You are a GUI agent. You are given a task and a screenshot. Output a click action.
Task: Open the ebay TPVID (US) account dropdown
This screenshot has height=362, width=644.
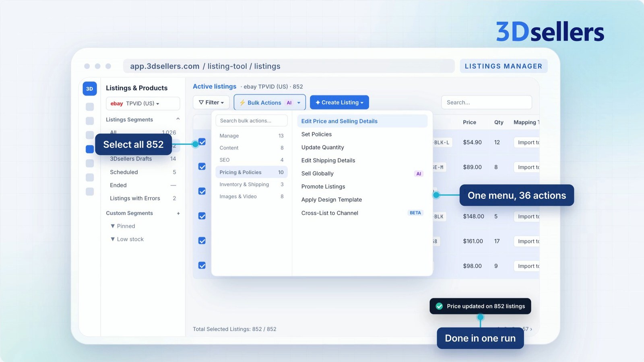(x=143, y=103)
